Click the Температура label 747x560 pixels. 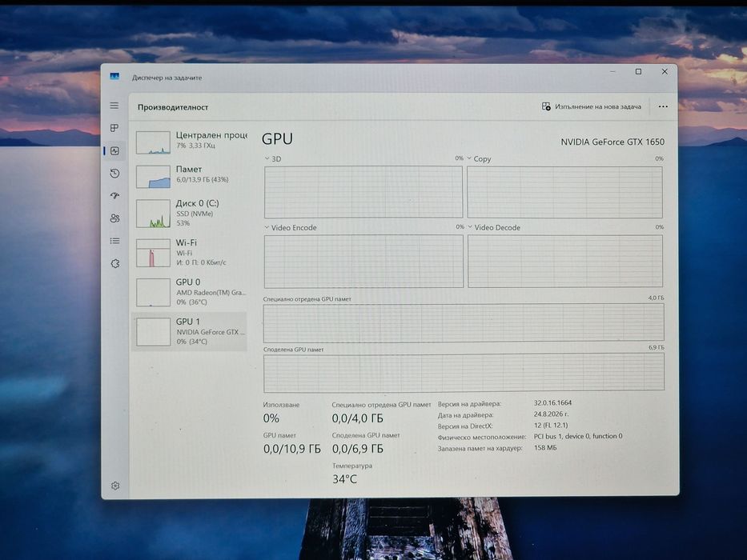[x=352, y=466]
